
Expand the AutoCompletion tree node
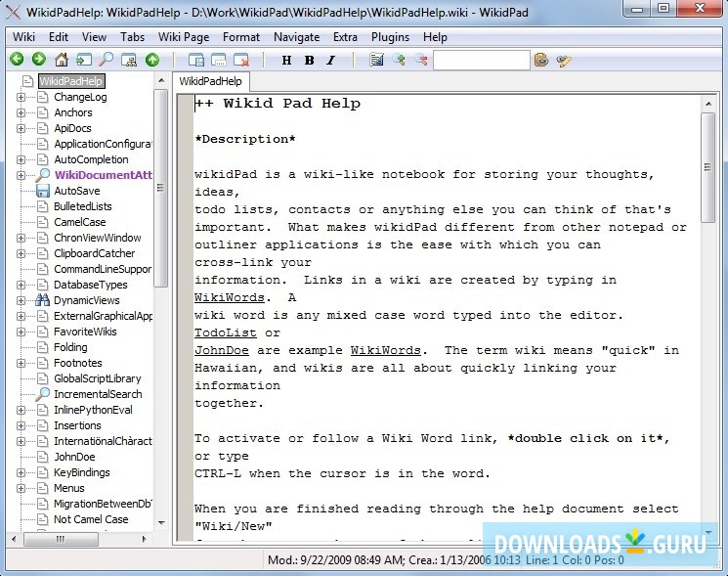tap(21, 159)
